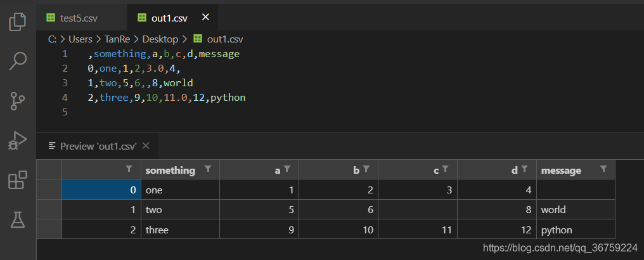Image resolution: width=644 pixels, height=260 pixels.
Task: Open Run and Debug view
Action: (x=18, y=141)
